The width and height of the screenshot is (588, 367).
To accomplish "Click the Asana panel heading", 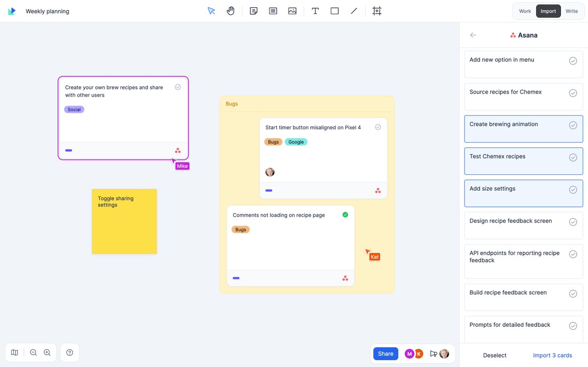I will 523,35.
